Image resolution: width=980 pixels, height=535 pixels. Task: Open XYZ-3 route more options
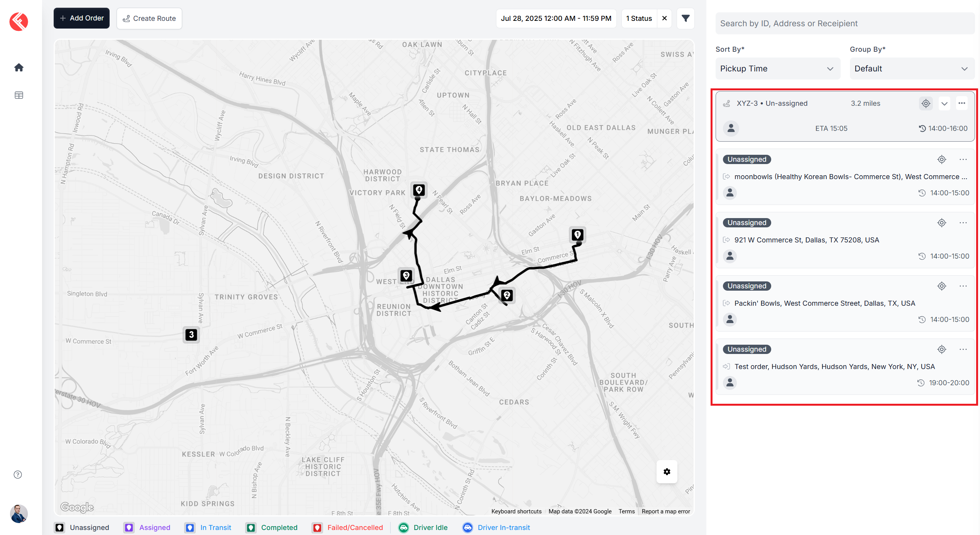click(x=961, y=103)
